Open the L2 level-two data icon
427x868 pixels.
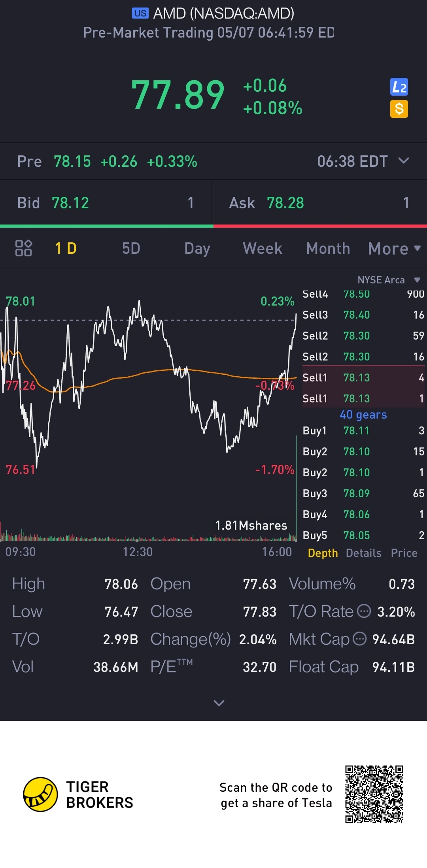(x=399, y=87)
